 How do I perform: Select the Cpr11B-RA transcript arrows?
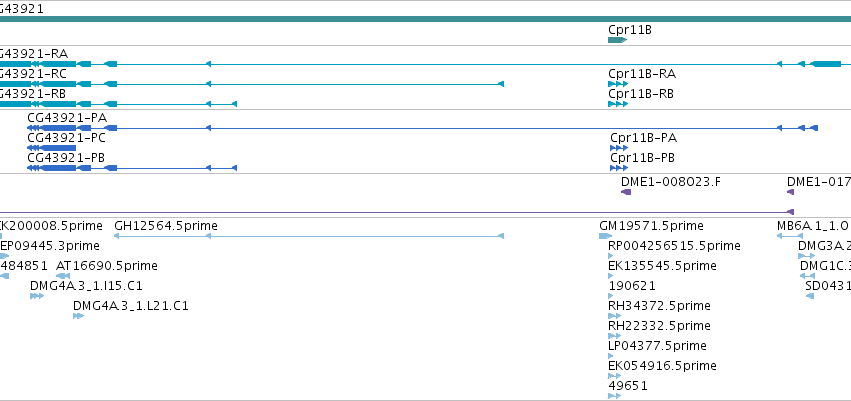(618, 84)
